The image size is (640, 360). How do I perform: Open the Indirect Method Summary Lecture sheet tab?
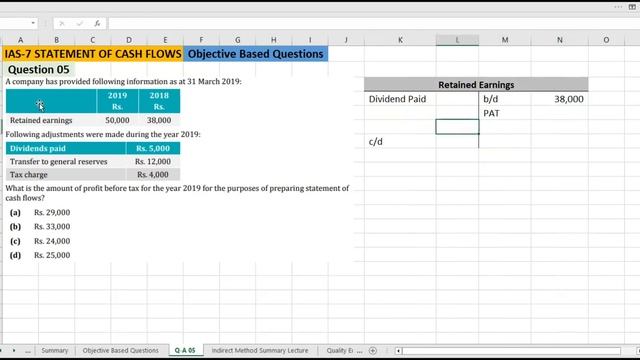pyautogui.click(x=260, y=351)
